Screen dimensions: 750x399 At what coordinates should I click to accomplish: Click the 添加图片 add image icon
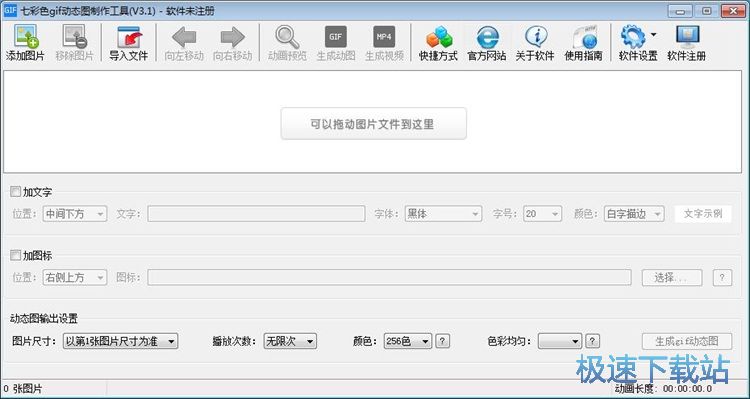[26, 37]
